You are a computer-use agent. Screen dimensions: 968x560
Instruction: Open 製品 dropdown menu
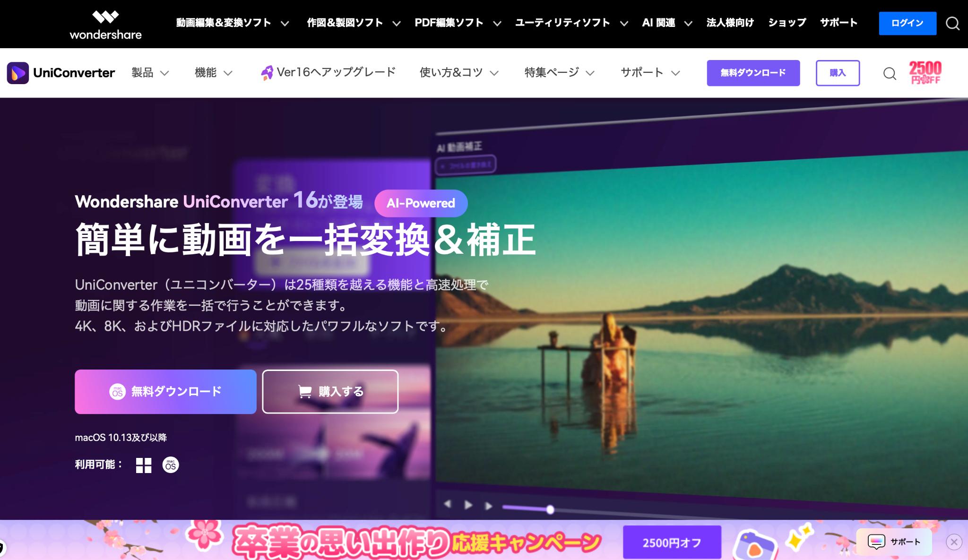coord(150,73)
